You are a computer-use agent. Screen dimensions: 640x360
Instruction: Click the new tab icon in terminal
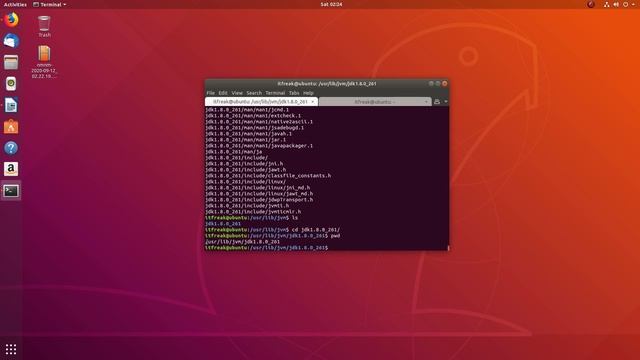click(437, 102)
